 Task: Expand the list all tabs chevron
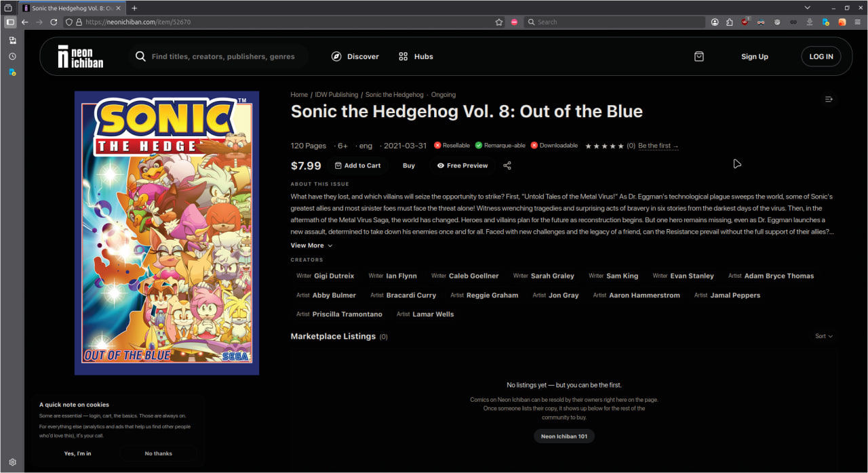click(807, 7)
